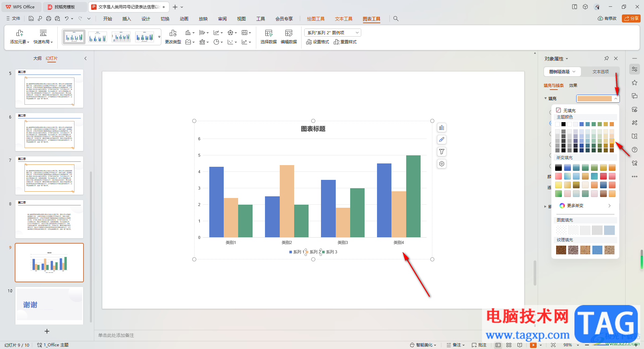Viewport: 644px width, 349px height.
Task: Switch to 效果 sub-tab
Action: 573,86
